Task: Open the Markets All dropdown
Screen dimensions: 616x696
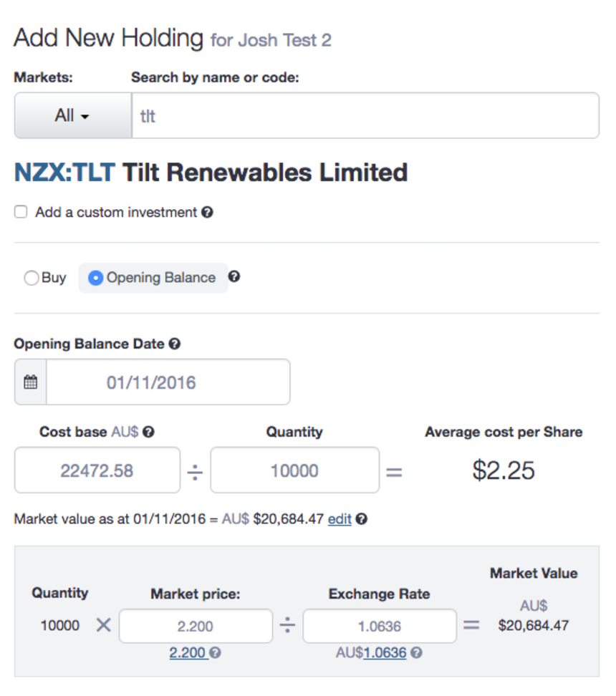Action: tap(72, 115)
